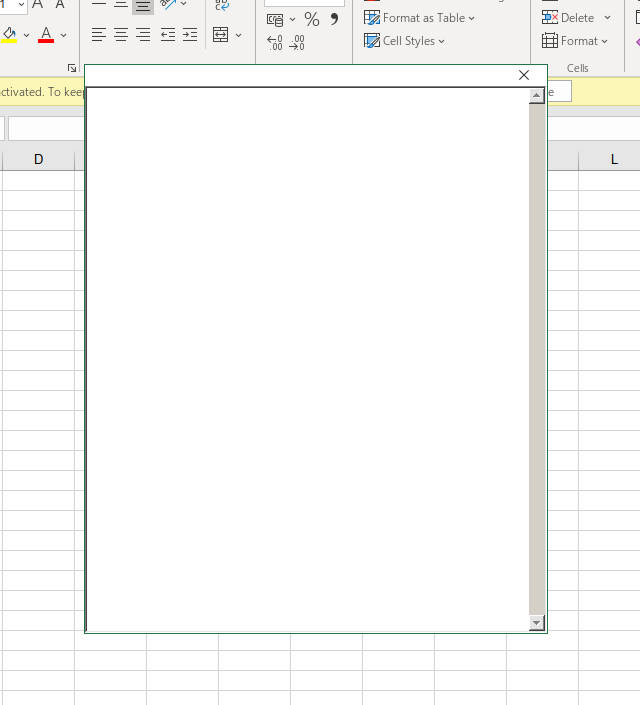Expand the Merge & Center dropdown arrow

(x=238, y=35)
